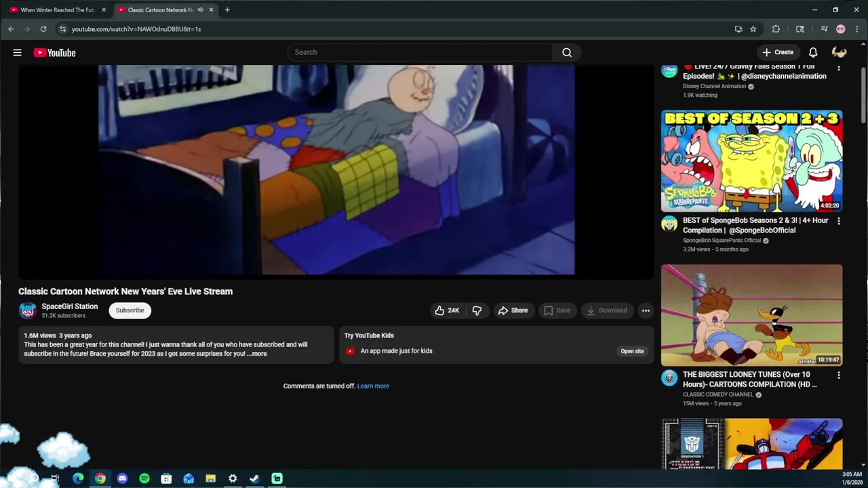Screen dimensions: 868x488
Task: Expand the description with ...more
Action: 257,354
